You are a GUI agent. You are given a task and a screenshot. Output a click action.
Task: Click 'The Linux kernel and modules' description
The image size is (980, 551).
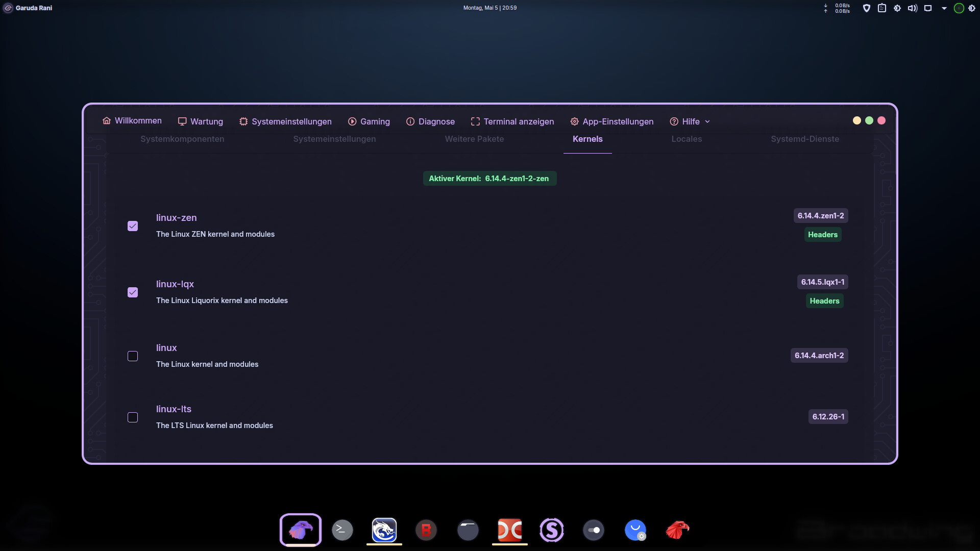point(207,364)
